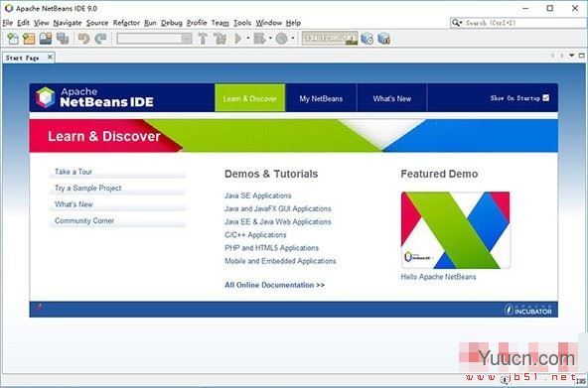
Task: Open C/C++ Applications tutorial link
Action: click(x=255, y=235)
